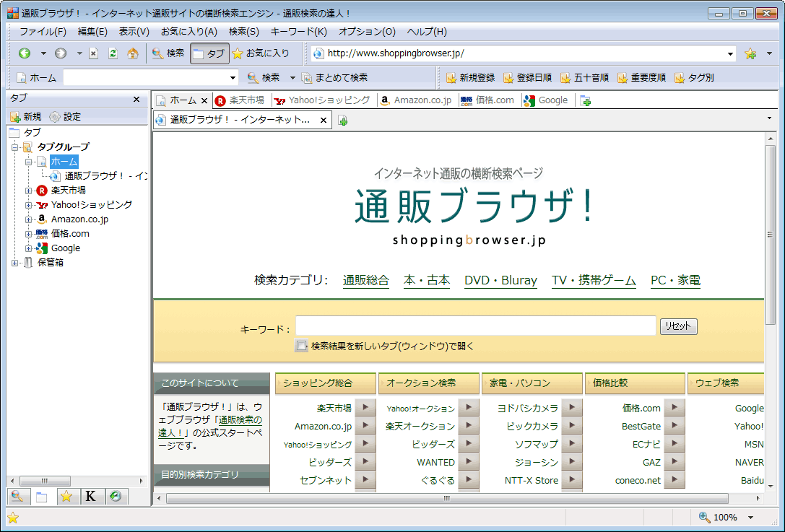Run まとめて検索 batch search
Viewport: 785px width, 532px height.
[x=335, y=77]
